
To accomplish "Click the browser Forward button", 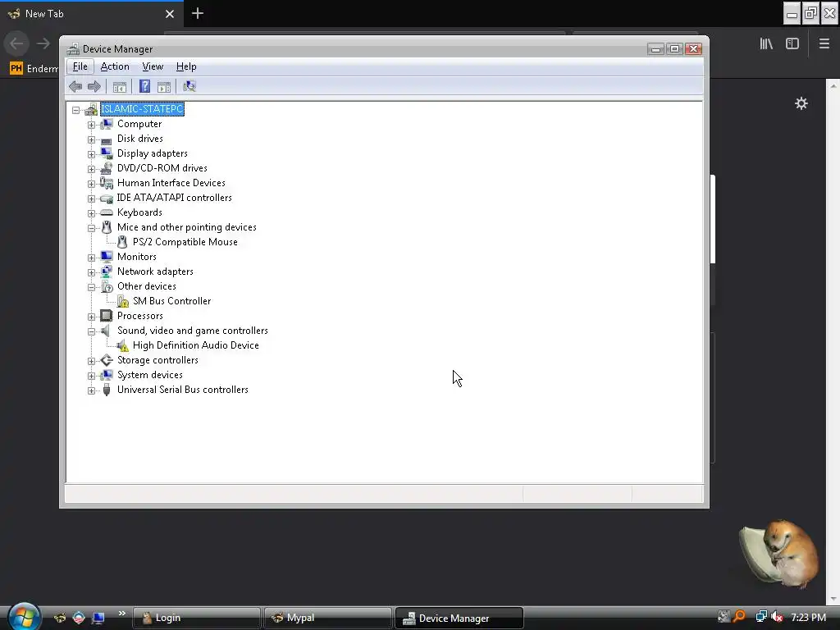I will (43, 43).
